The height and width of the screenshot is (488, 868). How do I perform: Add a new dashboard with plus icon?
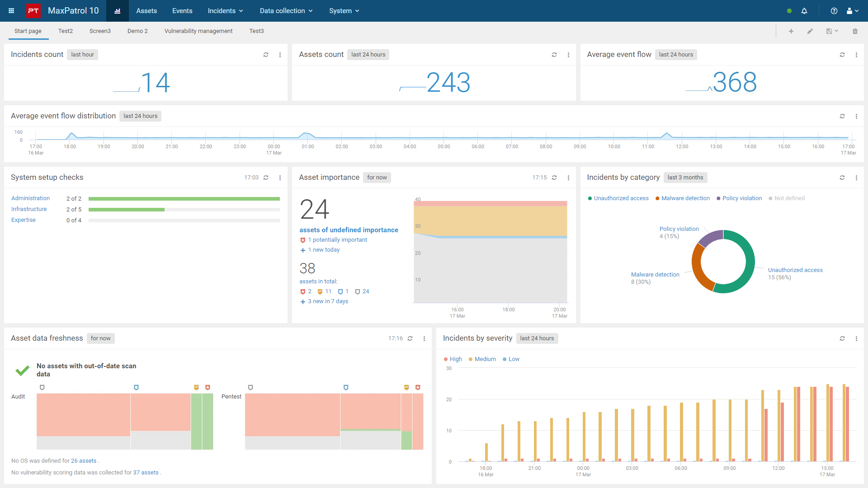[791, 31]
